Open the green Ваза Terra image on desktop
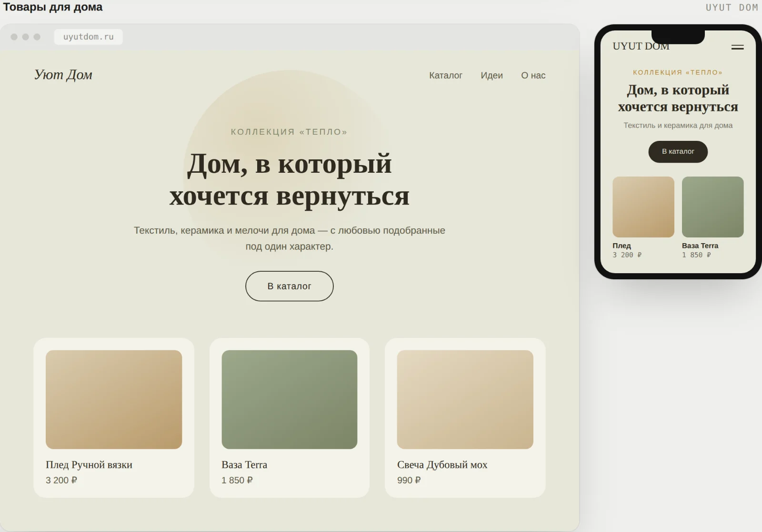The width and height of the screenshot is (762, 532). point(290,400)
